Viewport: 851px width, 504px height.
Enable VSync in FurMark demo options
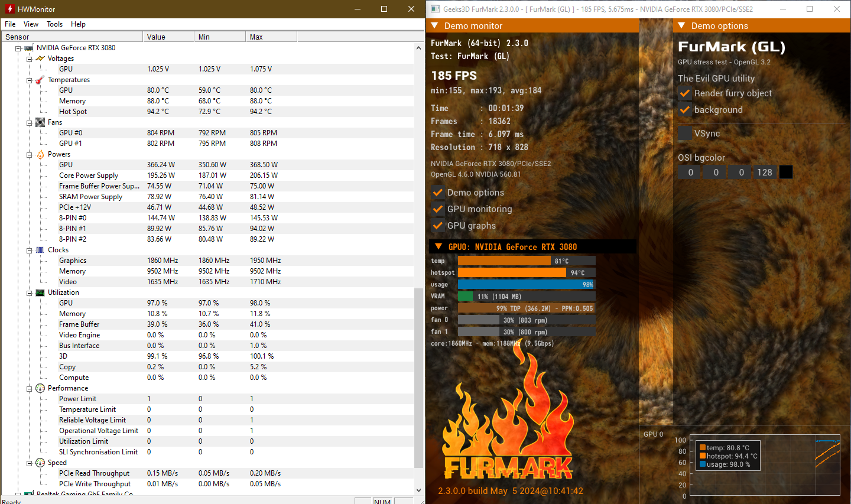tap(685, 134)
